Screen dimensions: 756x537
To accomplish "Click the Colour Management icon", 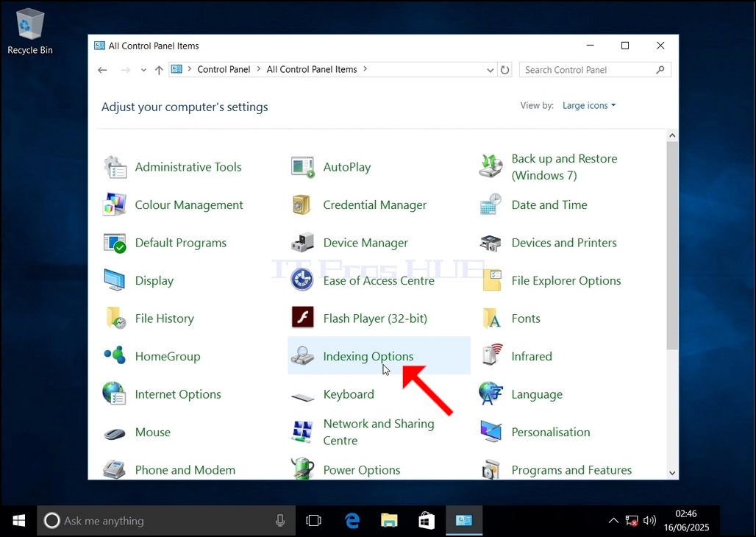I will pyautogui.click(x=115, y=205).
